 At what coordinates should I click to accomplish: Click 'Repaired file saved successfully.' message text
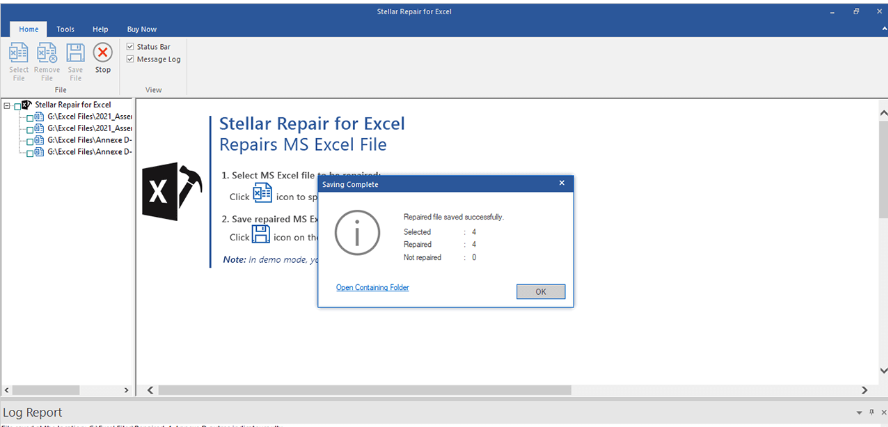tap(454, 217)
